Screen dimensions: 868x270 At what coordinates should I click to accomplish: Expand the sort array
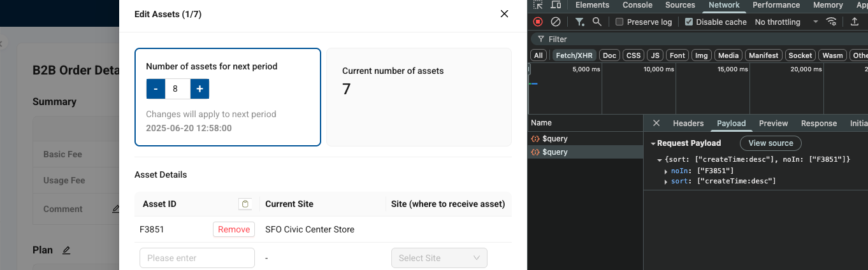667,181
